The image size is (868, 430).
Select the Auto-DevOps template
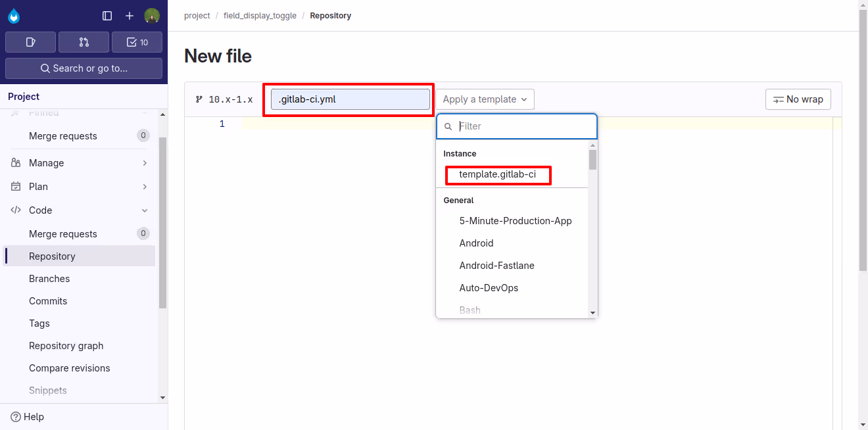(x=489, y=288)
